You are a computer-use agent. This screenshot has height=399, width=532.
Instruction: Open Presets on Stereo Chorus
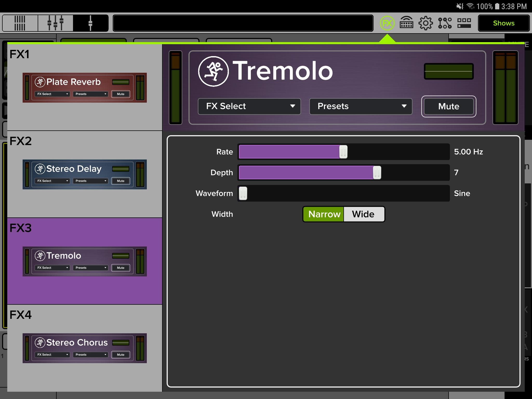pos(90,355)
